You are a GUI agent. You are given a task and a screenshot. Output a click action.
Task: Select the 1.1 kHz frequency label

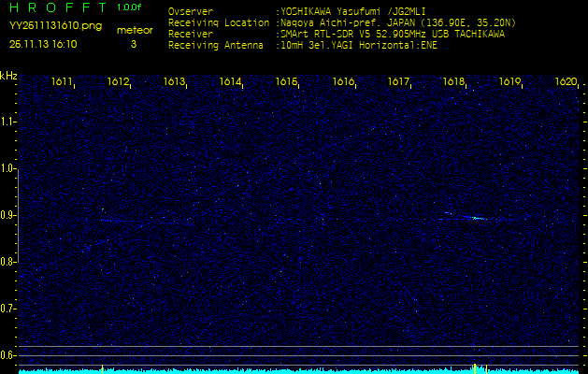click(x=9, y=122)
